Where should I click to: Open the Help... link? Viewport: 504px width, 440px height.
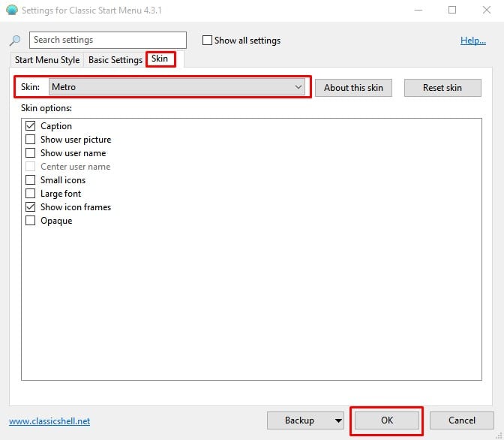point(472,41)
